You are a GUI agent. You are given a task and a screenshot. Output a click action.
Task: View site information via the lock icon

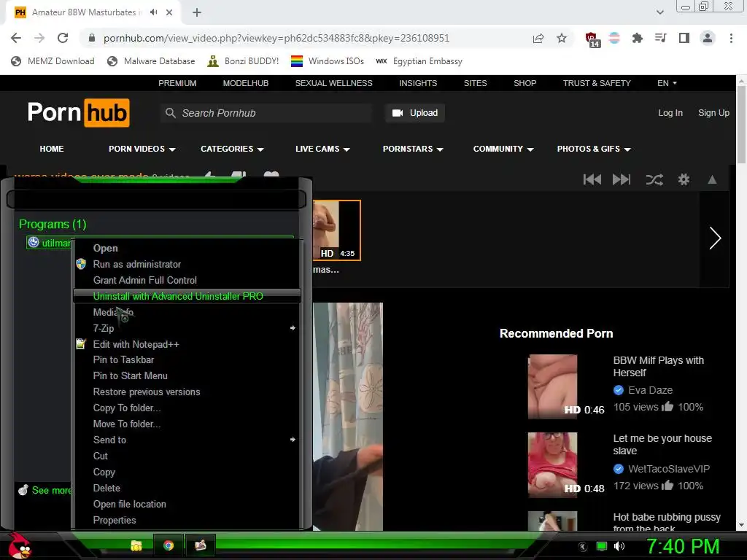click(92, 38)
